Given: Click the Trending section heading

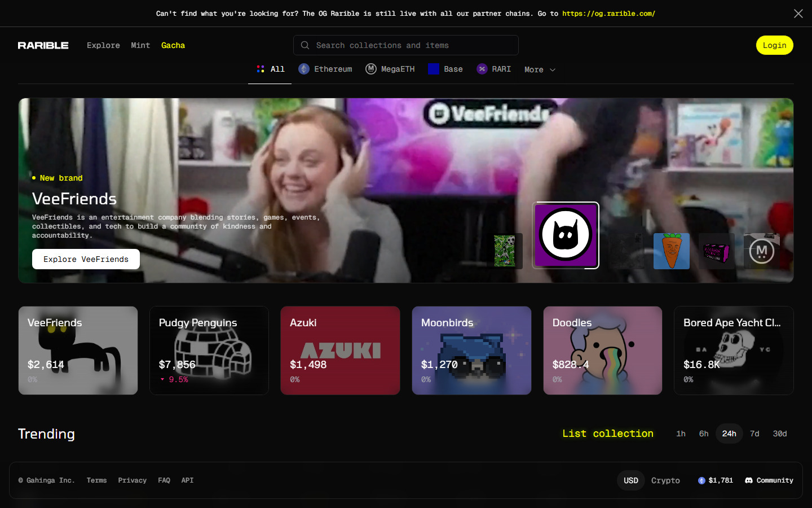Looking at the screenshot, I should [x=46, y=433].
